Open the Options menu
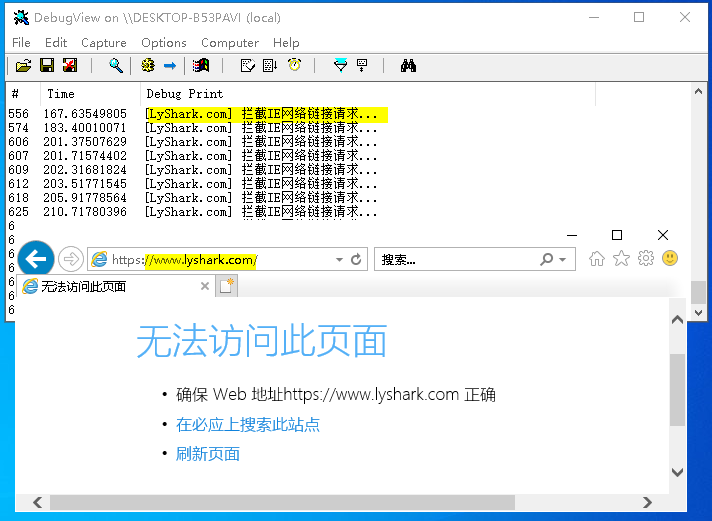Image resolution: width=712 pixels, height=521 pixels. [163, 43]
